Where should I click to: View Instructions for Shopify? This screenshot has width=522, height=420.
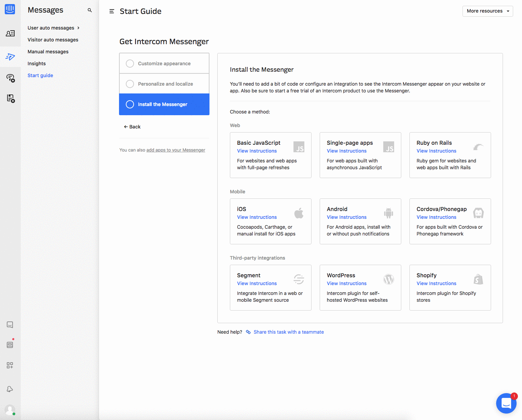coord(437,283)
